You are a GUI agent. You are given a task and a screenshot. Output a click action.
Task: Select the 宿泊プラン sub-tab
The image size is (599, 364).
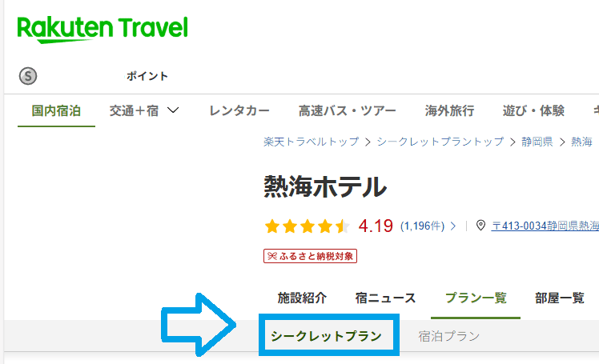[449, 336]
